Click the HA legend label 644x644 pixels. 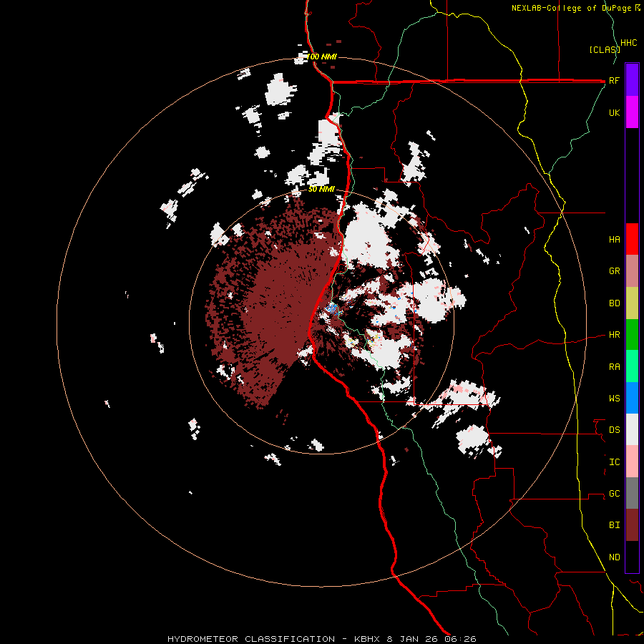tap(614, 239)
